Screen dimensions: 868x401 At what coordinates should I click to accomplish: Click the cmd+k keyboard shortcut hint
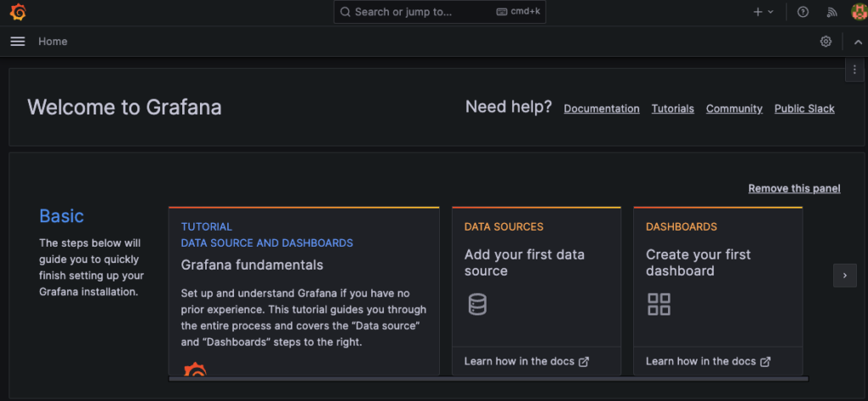point(518,12)
